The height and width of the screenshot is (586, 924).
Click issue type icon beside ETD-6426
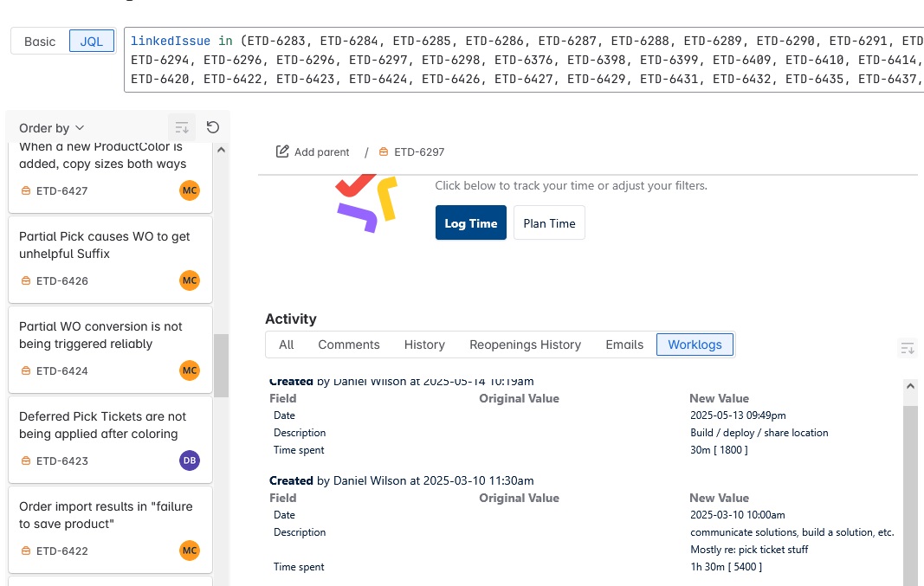26,281
